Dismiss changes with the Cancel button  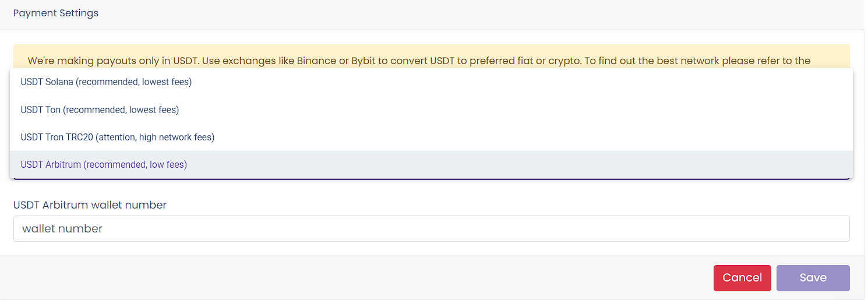pyautogui.click(x=742, y=278)
